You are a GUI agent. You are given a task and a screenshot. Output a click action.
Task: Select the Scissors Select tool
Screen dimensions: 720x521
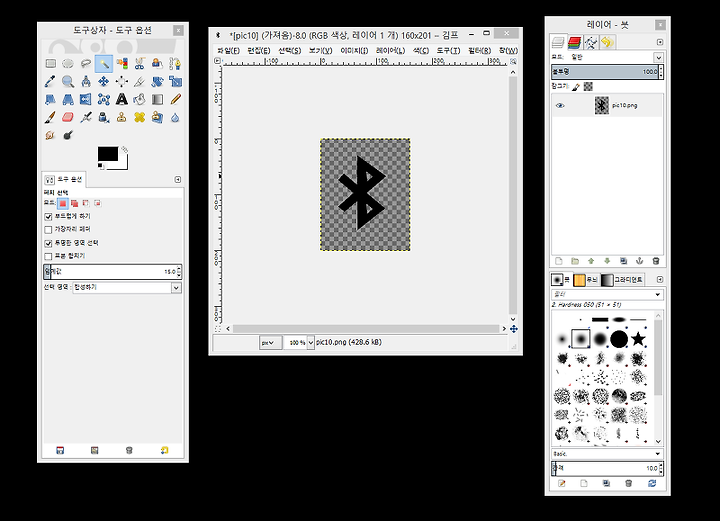140,63
